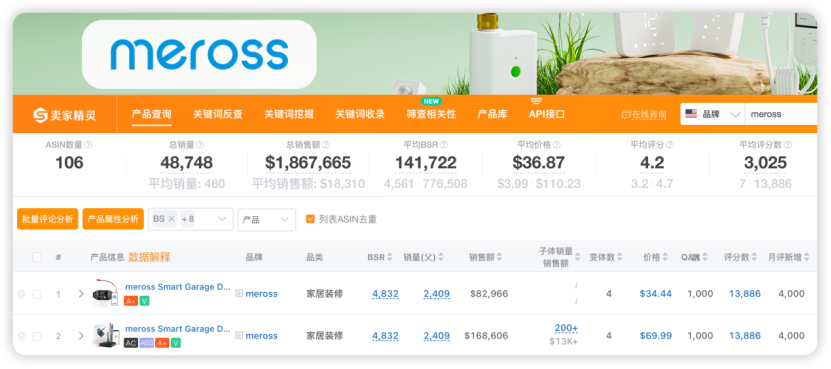
Task: Click the green V badge in row 1
Action: coord(145,301)
